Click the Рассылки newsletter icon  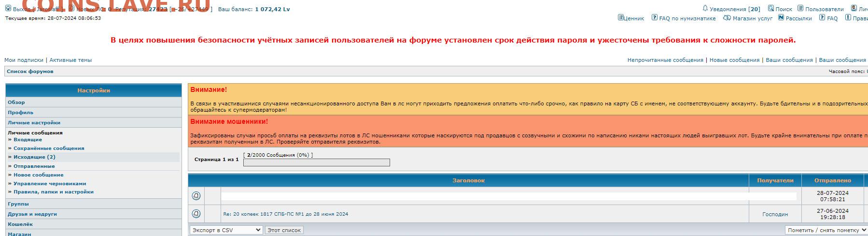click(781, 18)
